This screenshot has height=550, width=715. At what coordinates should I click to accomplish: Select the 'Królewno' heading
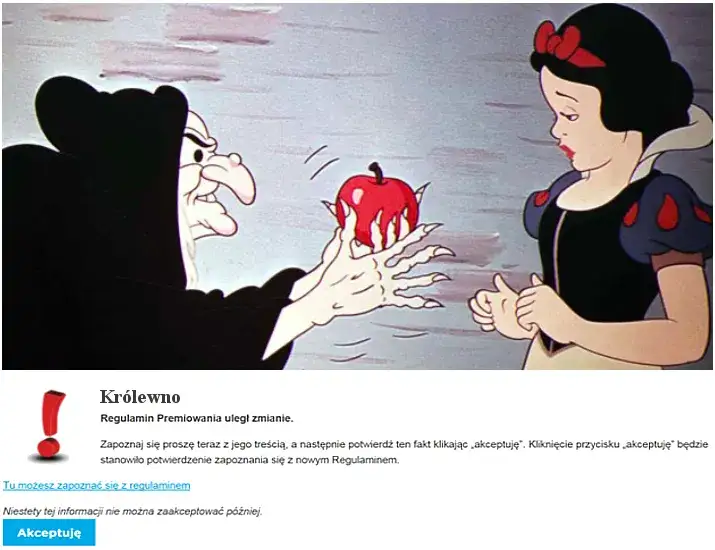coord(140,397)
